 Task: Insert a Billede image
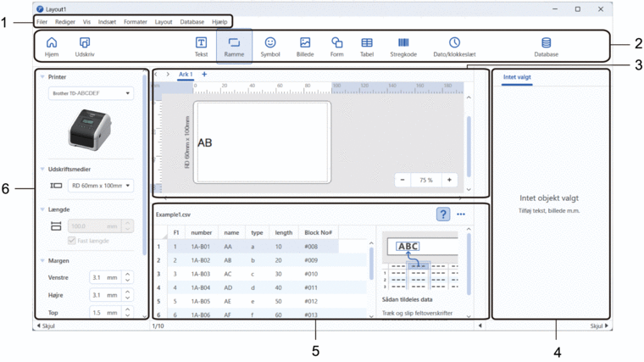click(305, 47)
